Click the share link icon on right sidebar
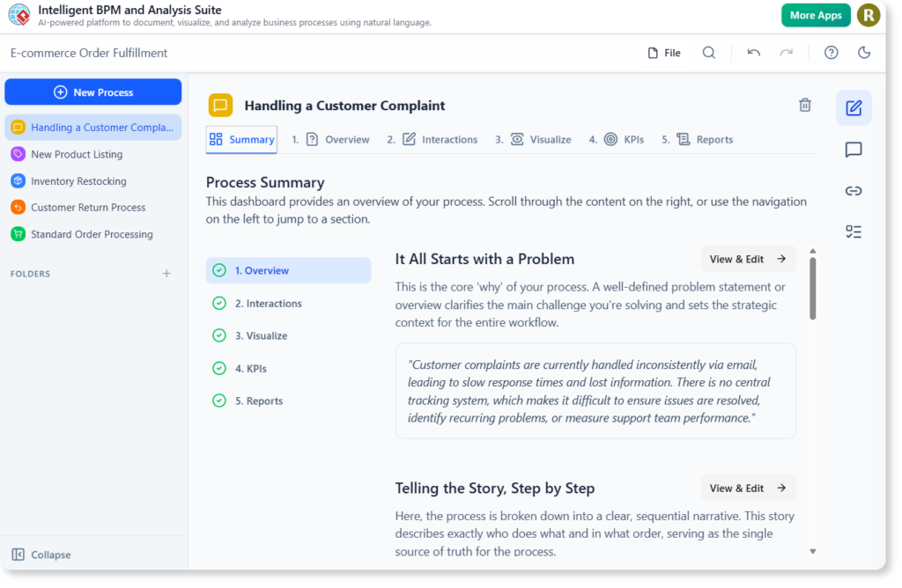Screen dimensions: 902x588 (x=853, y=190)
